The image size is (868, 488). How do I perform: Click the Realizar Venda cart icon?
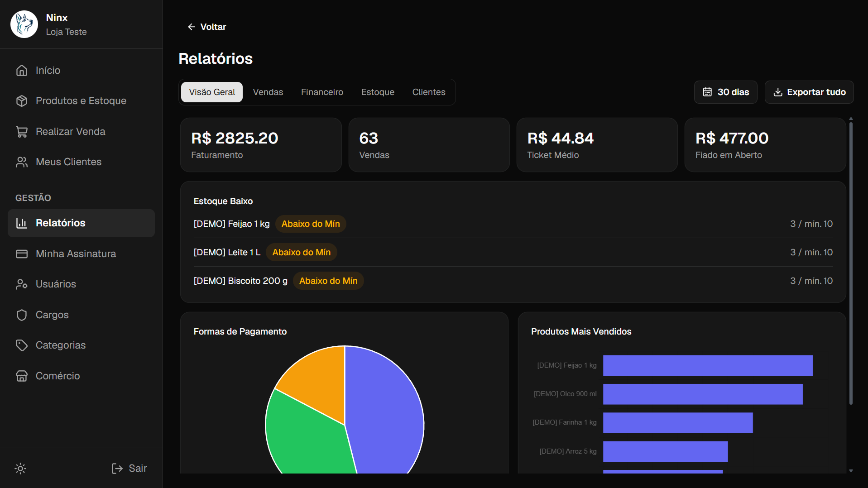(x=22, y=132)
